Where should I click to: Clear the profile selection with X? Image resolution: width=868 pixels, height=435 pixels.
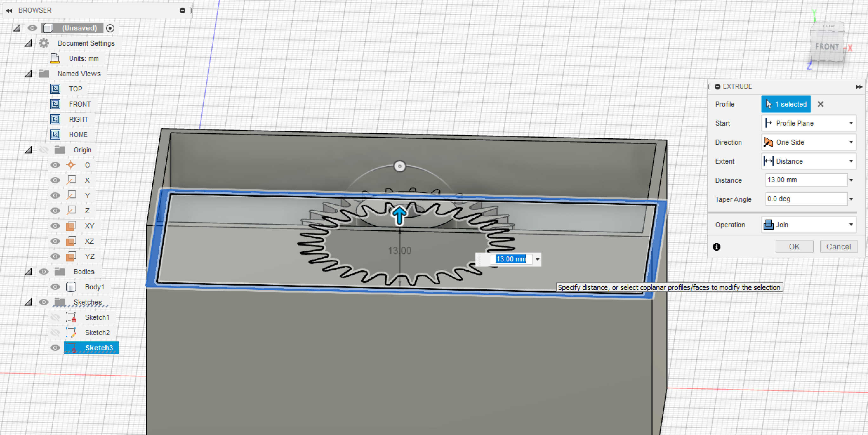coord(820,104)
